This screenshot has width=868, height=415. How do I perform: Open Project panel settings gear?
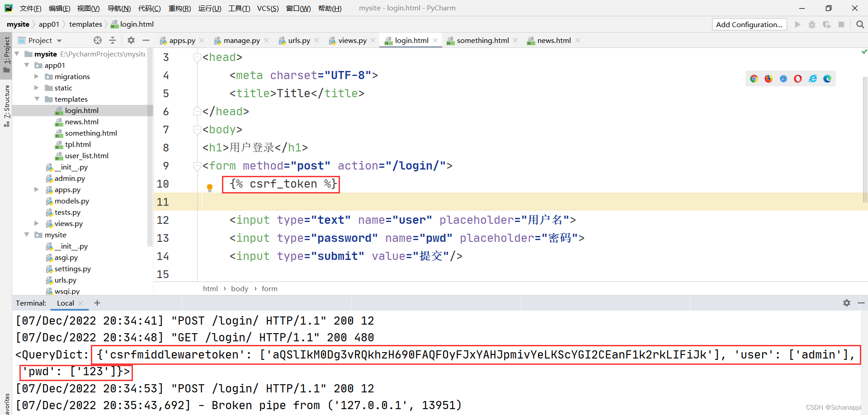pos(131,40)
